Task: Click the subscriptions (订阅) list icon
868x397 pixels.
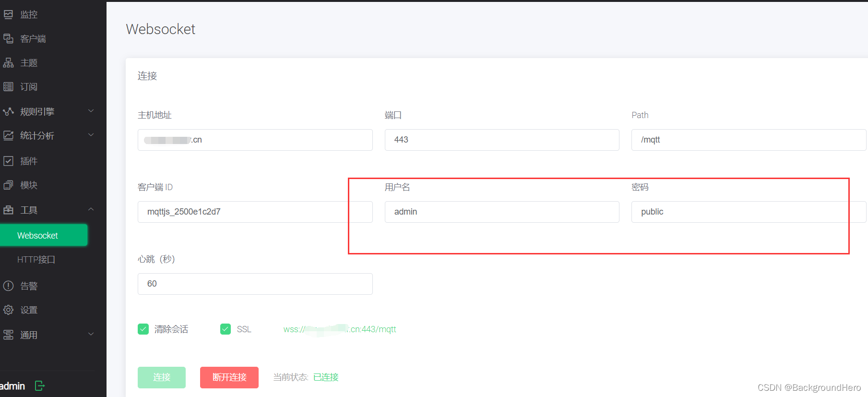Action: pos(8,86)
